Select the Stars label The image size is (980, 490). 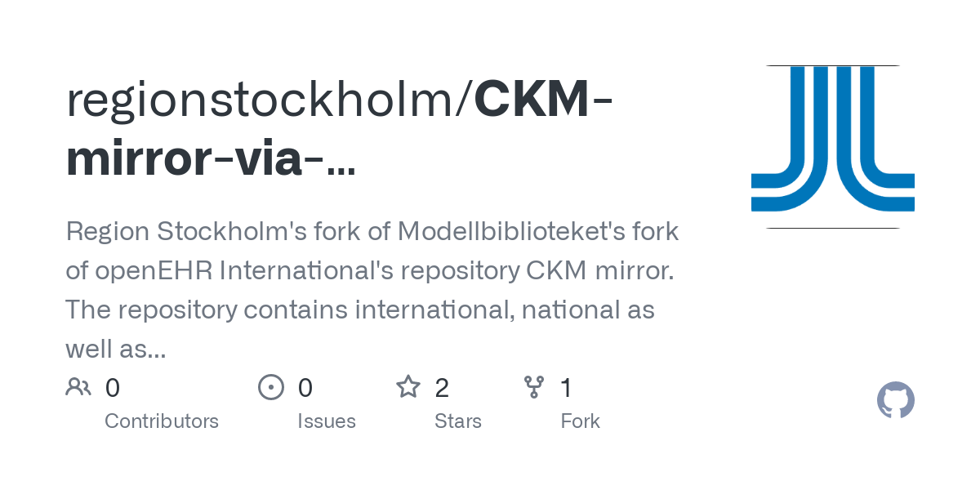(x=458, y=421)
